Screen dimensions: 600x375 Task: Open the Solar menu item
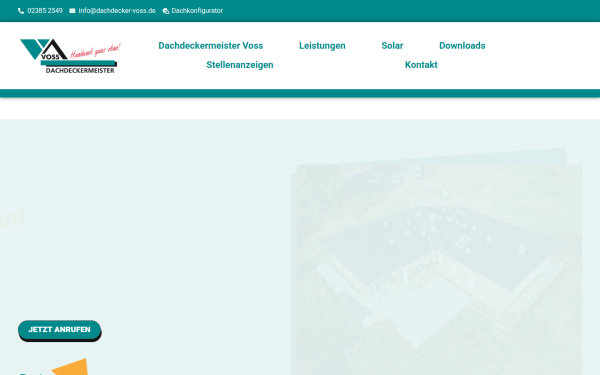[392, 46]
